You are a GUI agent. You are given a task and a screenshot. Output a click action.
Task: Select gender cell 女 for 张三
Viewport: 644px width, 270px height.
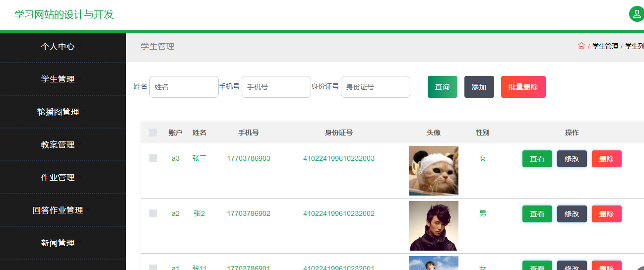tap(483, 158)
